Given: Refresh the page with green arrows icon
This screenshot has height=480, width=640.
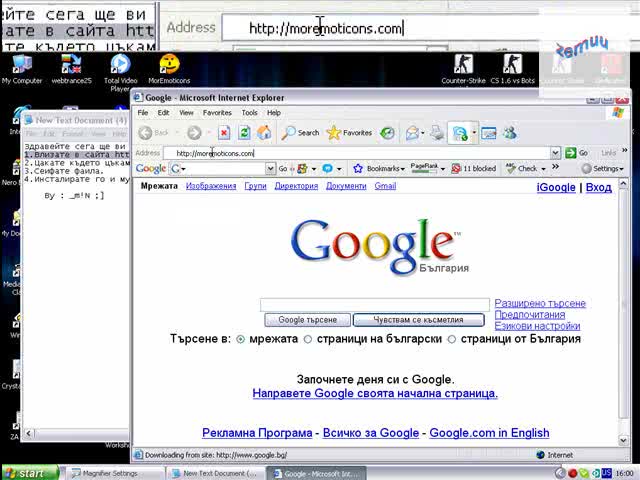Looking at the screenshot, I should pos(244,133).
